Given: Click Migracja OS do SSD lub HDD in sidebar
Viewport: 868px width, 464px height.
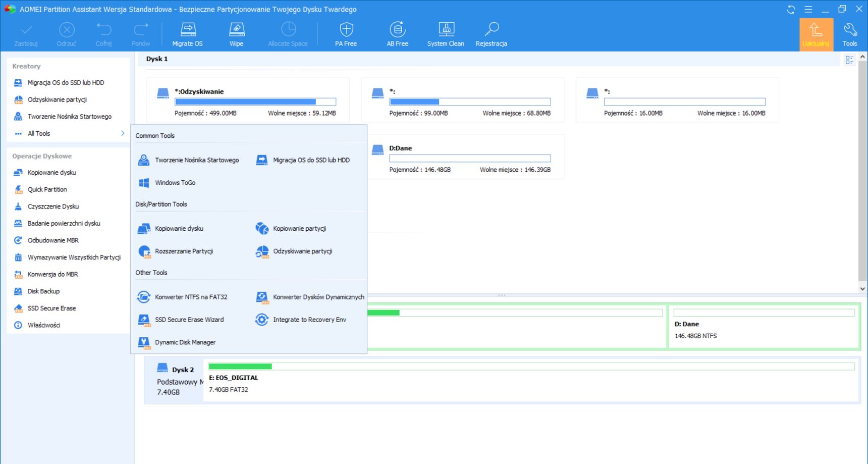Looking at the screenshot, I should [66, 82].
